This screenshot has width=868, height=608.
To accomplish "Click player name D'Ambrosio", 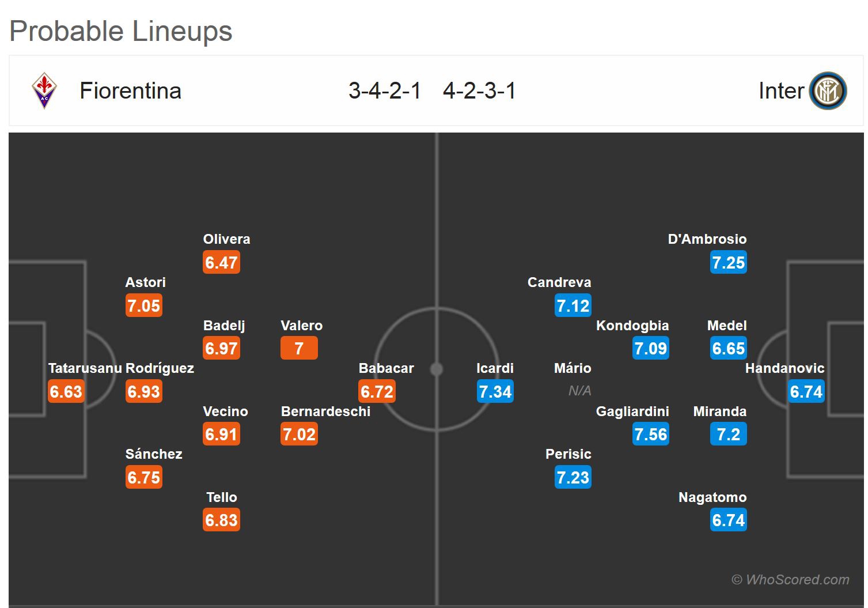I will (x=707, y=239).
